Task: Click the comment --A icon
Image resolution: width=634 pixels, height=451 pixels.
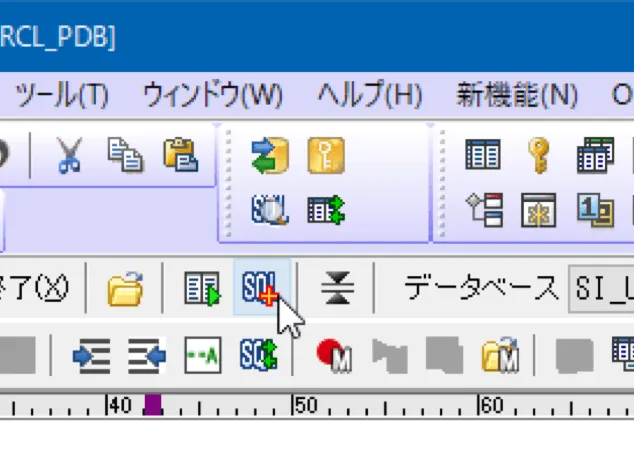Action: 203,355
